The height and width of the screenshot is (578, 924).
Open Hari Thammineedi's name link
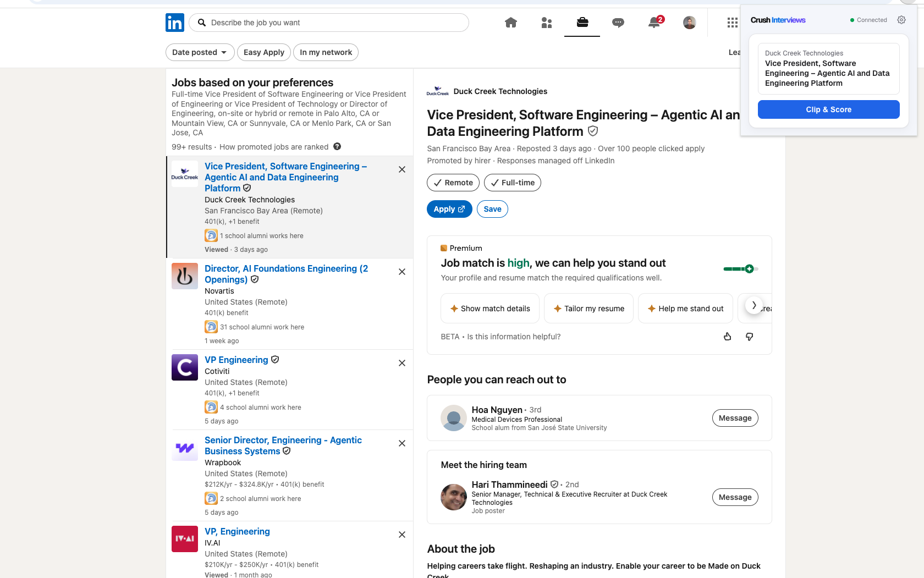point(510,485)
